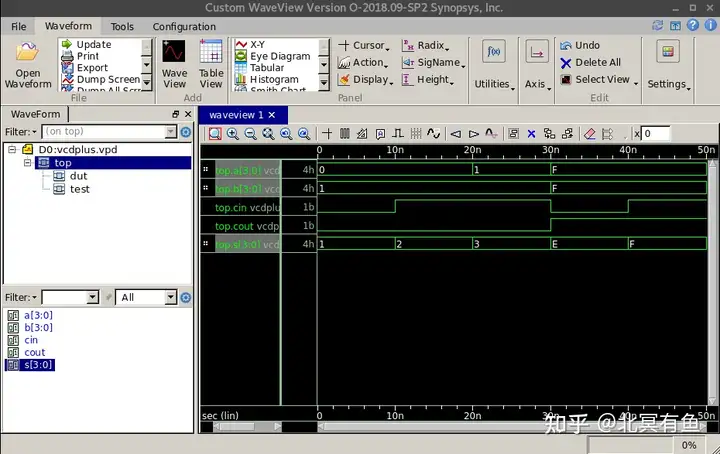The image size is (720, 454).
Task: Collapse the top hierarchy node
Action: [28, 163]
